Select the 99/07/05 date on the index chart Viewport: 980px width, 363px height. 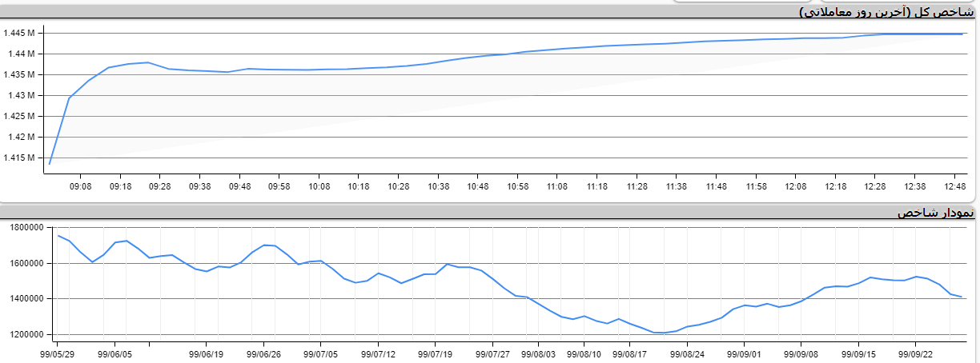point(321,353)
